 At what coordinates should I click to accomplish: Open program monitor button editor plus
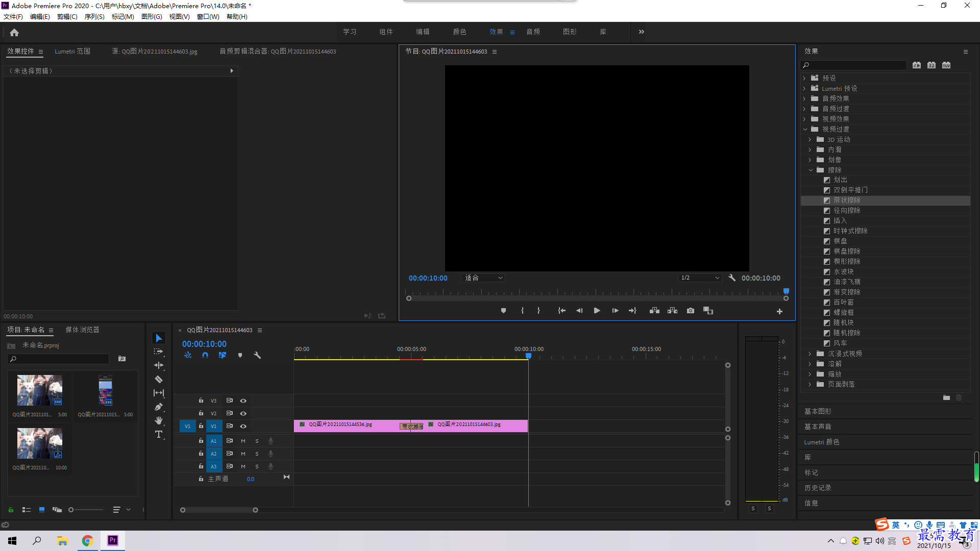coord(779,311)
